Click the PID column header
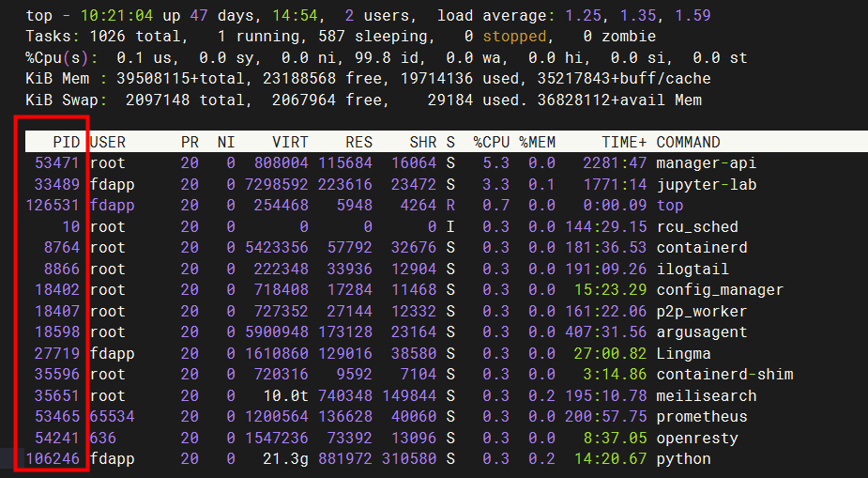The width and height of the screenshot is (868, 478). 67,143
